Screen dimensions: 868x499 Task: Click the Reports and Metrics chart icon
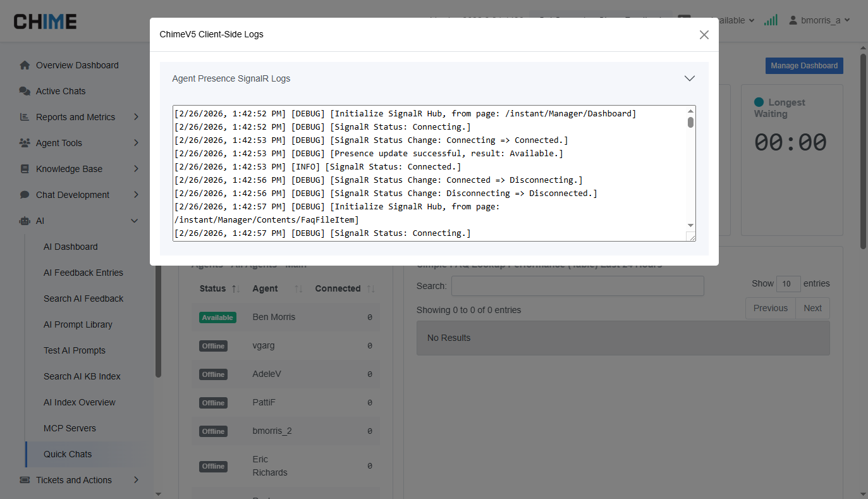pyautogui.click(x=25, y=117)
